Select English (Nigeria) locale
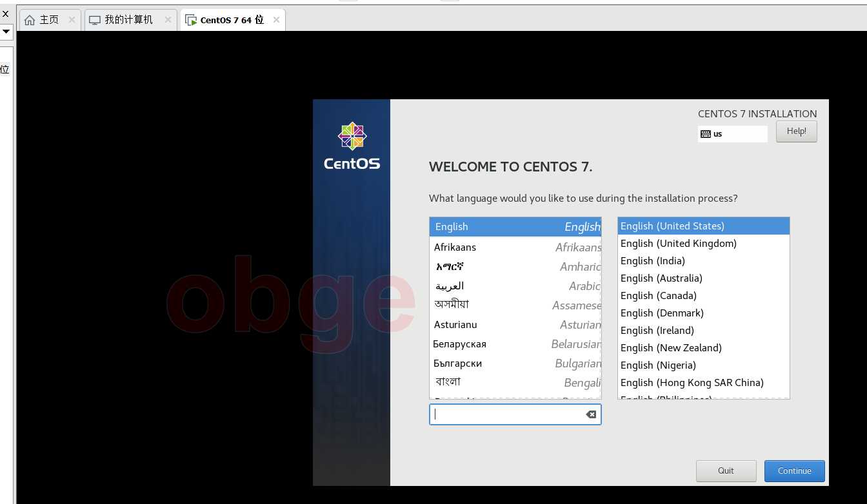Viewport: 867px width, 504px height. click(703, 365)
